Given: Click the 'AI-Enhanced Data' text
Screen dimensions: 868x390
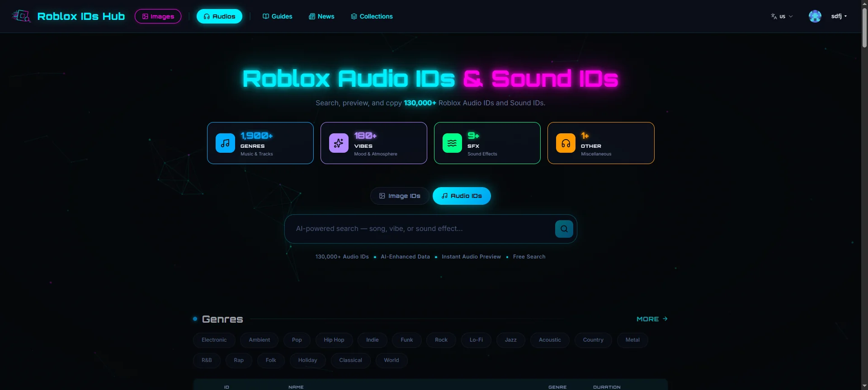Looking at the screenshot, I should tap(405, 257).
